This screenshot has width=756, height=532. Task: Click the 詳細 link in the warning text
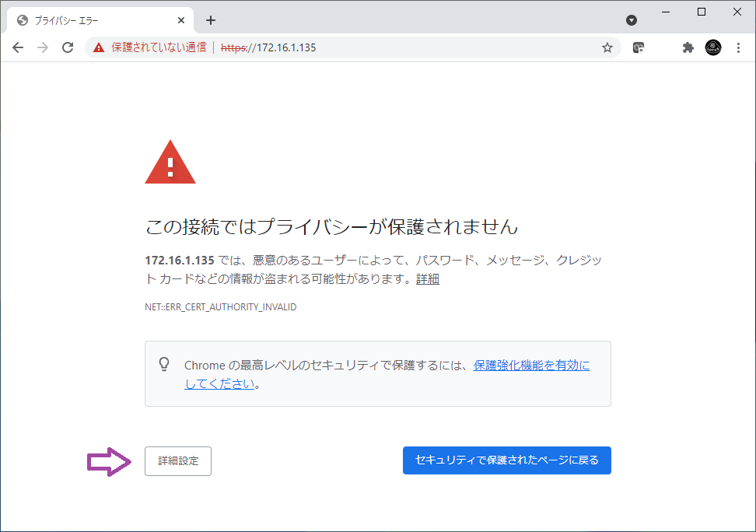click(428, 279)
